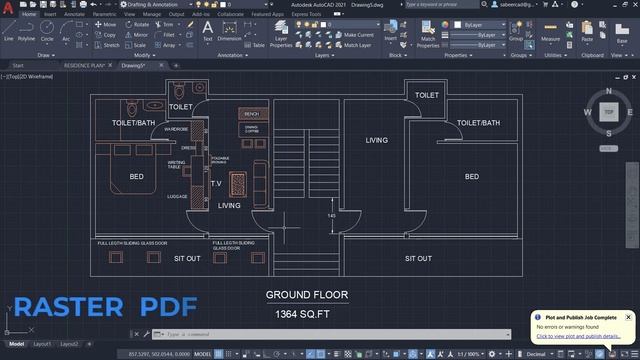Click Match Layer button

point(353,45)
